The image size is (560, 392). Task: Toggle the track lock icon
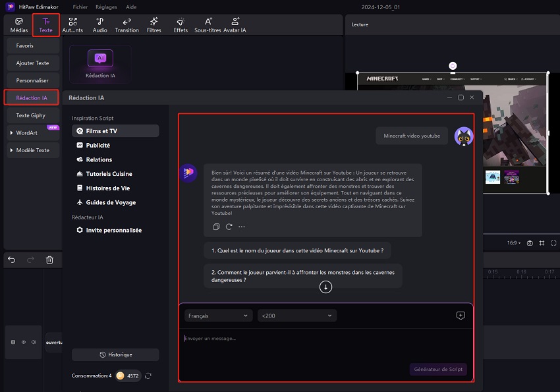point(13,342)
